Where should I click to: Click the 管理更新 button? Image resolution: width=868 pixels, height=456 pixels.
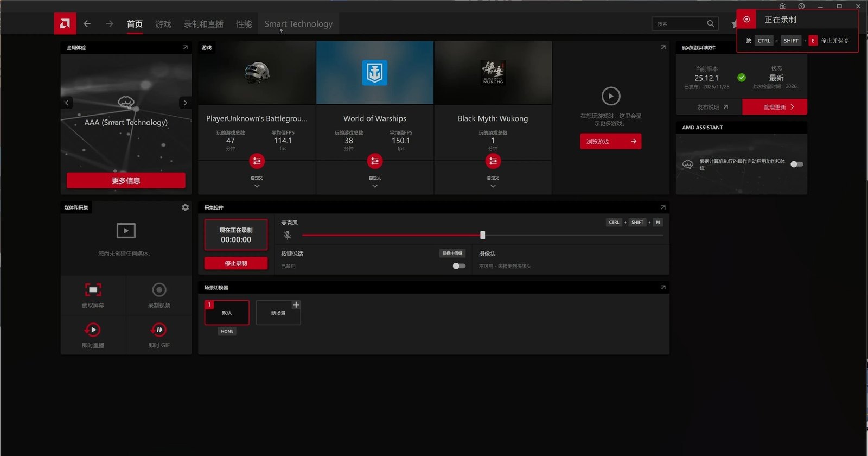[775, 107]
